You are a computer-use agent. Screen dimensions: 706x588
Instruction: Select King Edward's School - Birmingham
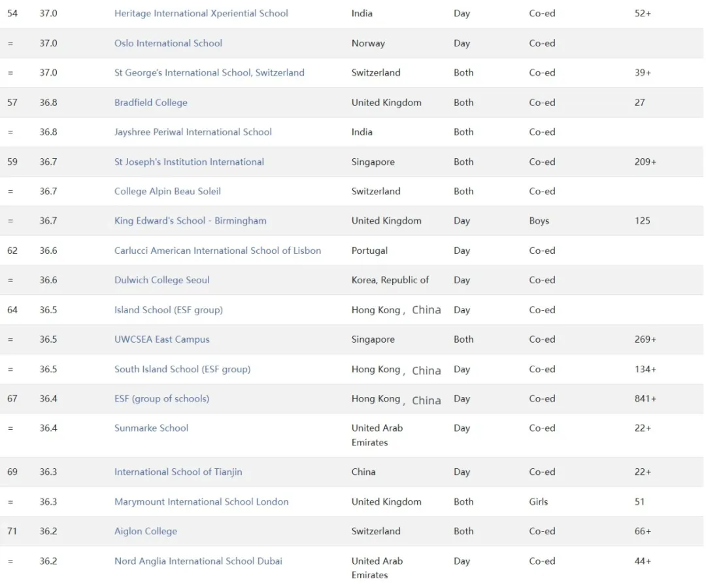190,221
